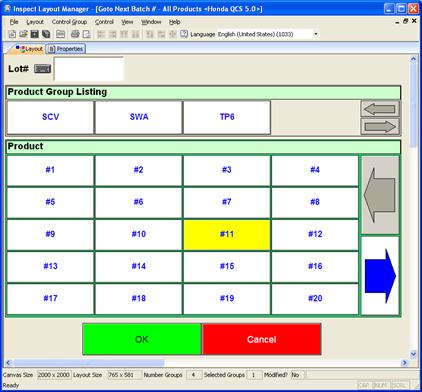Click into the Lot# input field

[x=89, y=69]
